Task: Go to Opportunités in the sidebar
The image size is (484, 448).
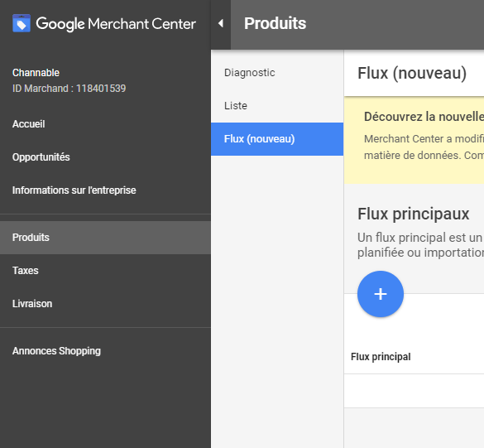Action: (x=41, y=157)
